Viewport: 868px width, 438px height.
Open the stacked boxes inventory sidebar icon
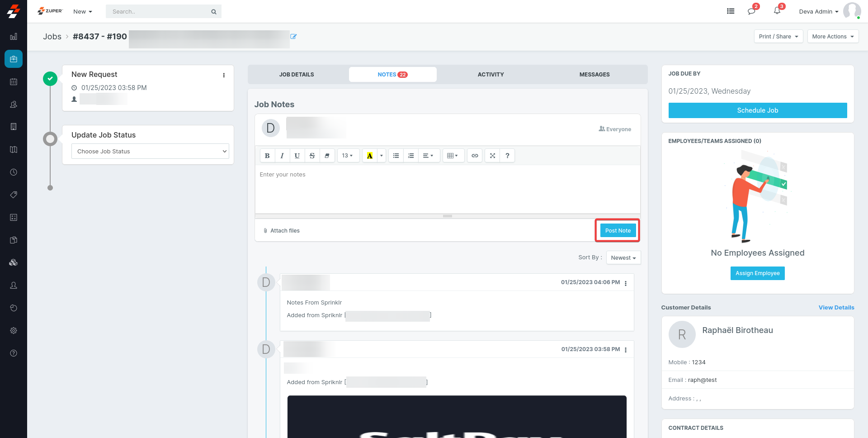coord(14,262)
